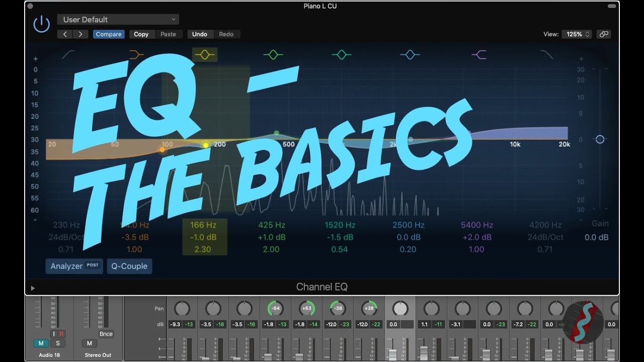Open the User Default preset menu

tap(118, 20)
